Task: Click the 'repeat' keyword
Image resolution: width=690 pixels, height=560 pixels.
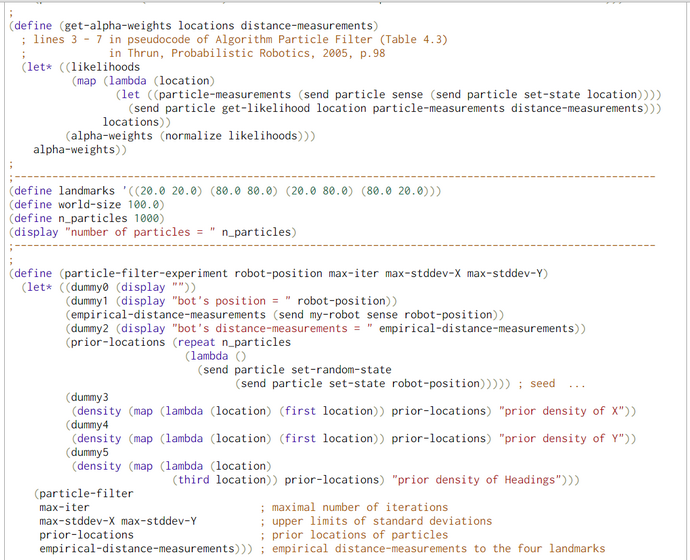Action: pos(197,342)
